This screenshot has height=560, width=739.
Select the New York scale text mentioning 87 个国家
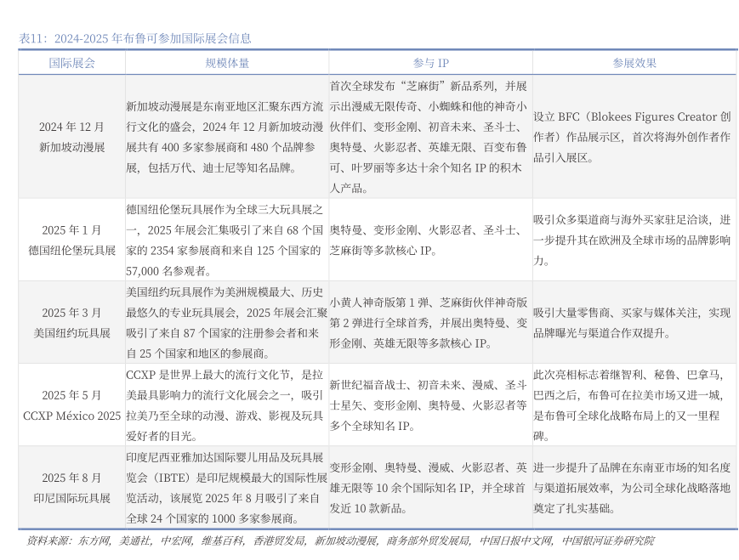tap(226, 322)
